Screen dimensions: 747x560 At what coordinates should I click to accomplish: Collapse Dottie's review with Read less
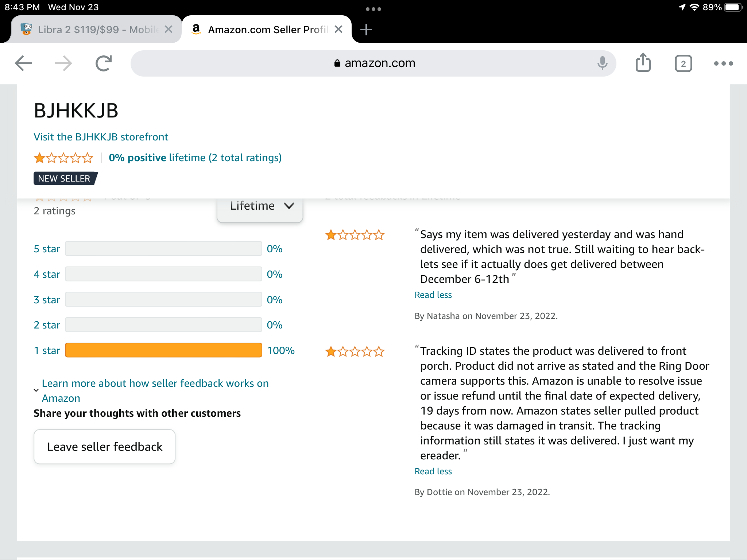point(433,471)
